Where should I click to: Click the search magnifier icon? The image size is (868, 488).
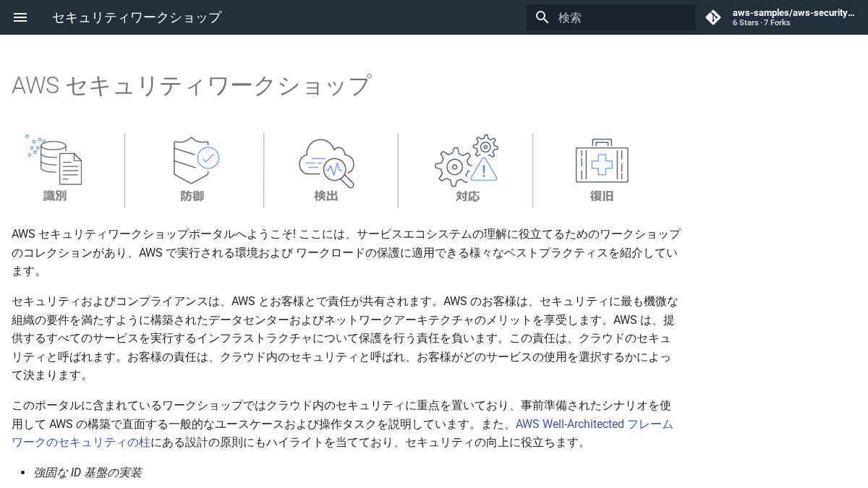point(542,17)
